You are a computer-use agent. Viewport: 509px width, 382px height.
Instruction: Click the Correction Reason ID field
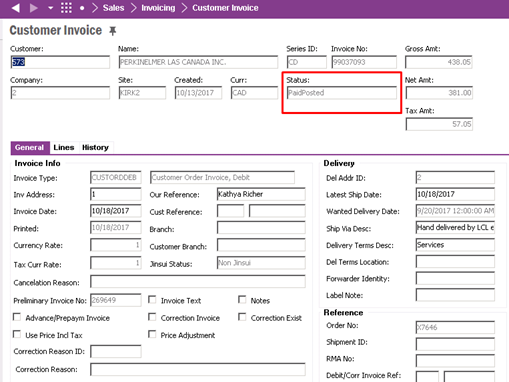click(x=116, y=351)
